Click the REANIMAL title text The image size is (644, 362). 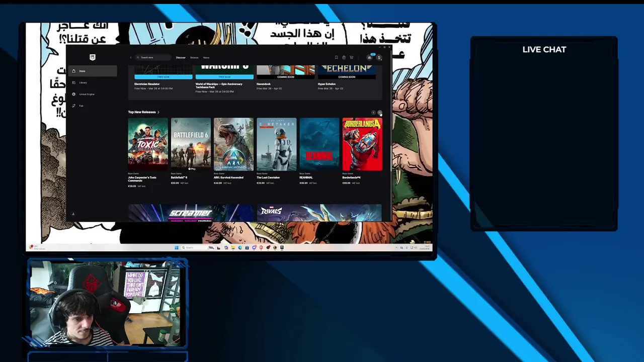[x=306, y=177]
